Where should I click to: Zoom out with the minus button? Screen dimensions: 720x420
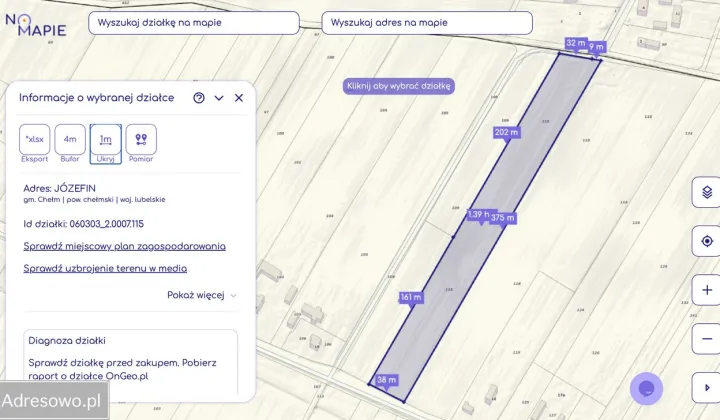pyautogui.click(x=707, y=338)
